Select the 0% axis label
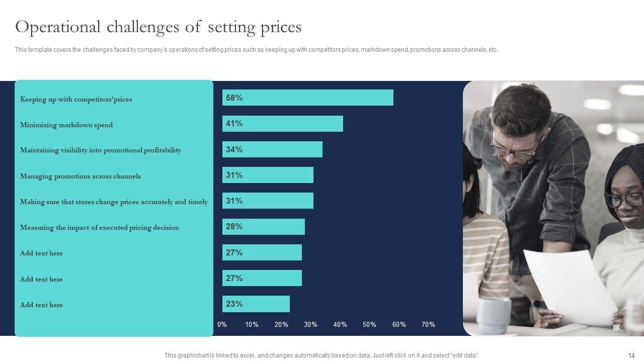Image resolution: width=644 pixels, height=362 pixels. [x=222, y=325]
